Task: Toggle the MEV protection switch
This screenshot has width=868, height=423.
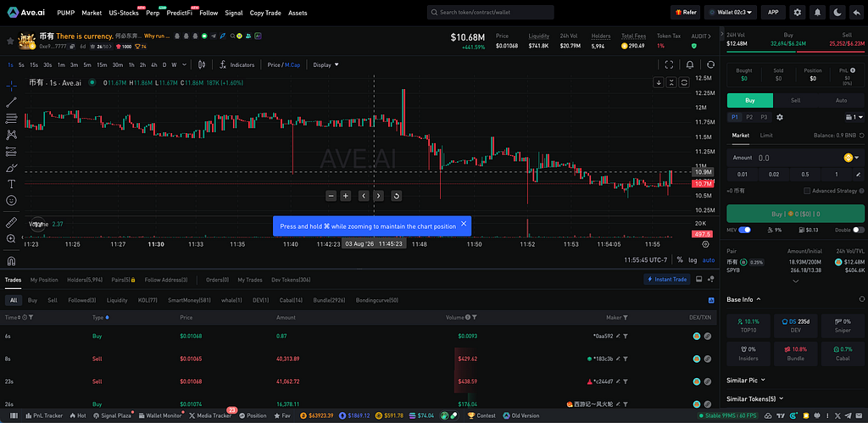Action: 744,230
